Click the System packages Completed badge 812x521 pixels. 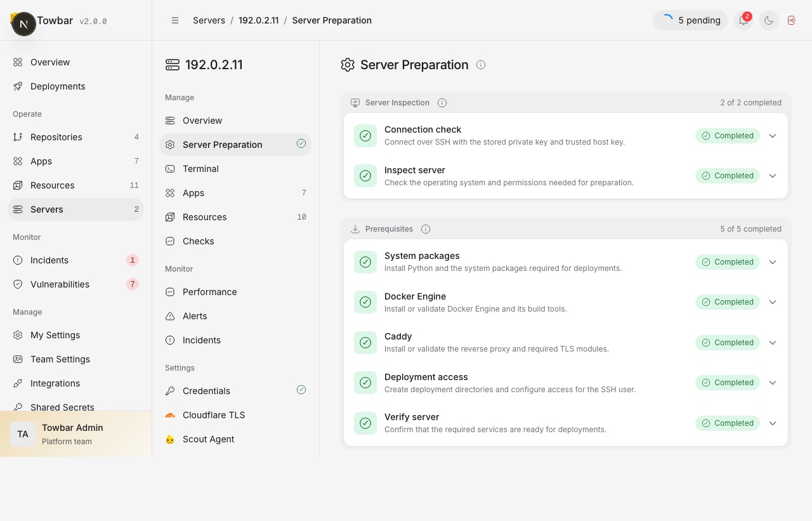pyautogui.click(x=728, y=262)
